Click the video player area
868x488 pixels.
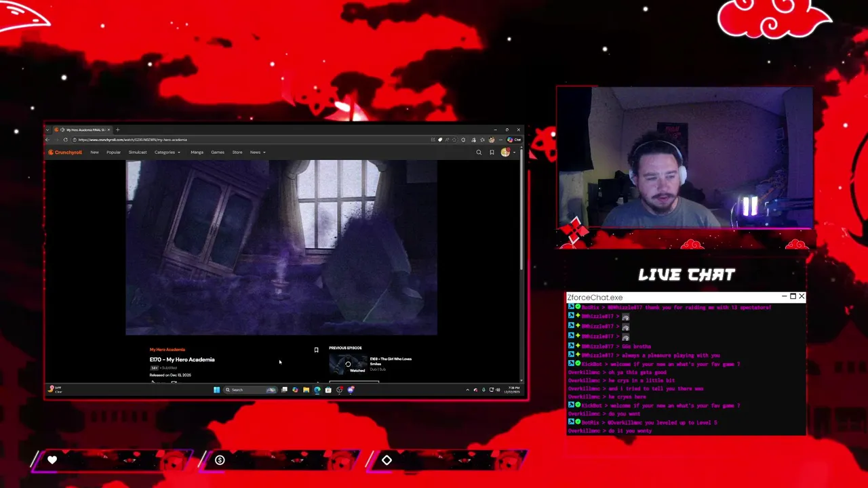pos(281,248)
